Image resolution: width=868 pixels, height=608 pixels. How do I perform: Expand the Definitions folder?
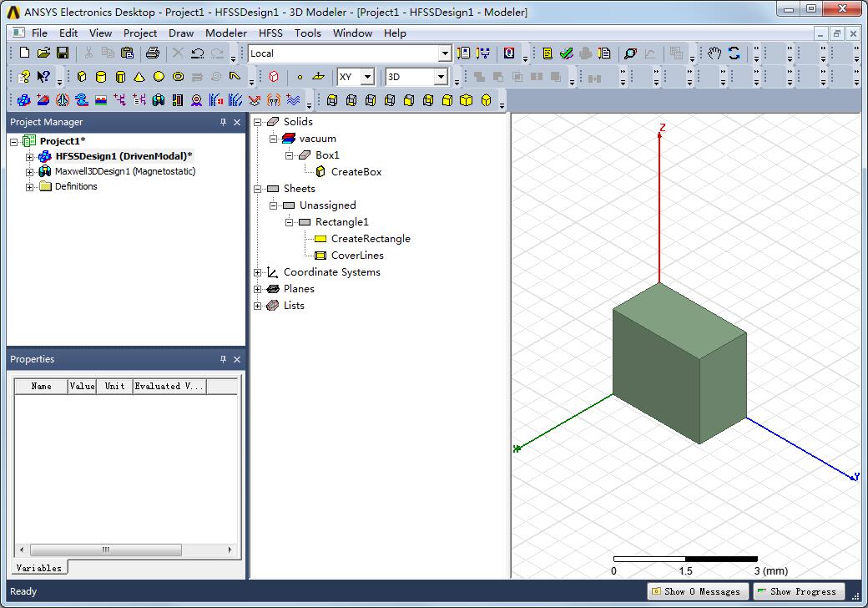tap(29, 187)
